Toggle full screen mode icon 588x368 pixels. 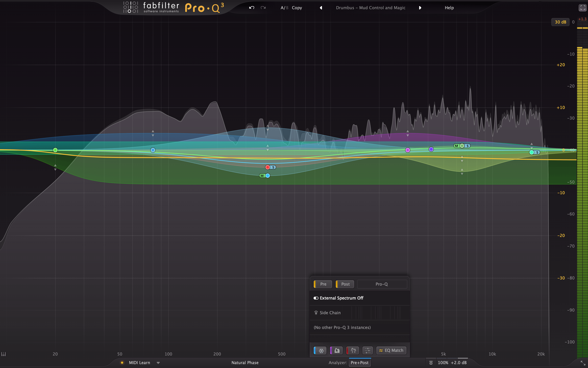click(x=583, y=8)
